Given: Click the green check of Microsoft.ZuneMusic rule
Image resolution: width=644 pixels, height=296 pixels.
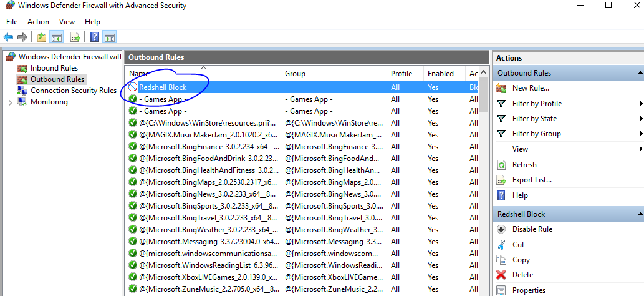Looking at the screenshot, I should pyautogui.click(x=132, y=289).
